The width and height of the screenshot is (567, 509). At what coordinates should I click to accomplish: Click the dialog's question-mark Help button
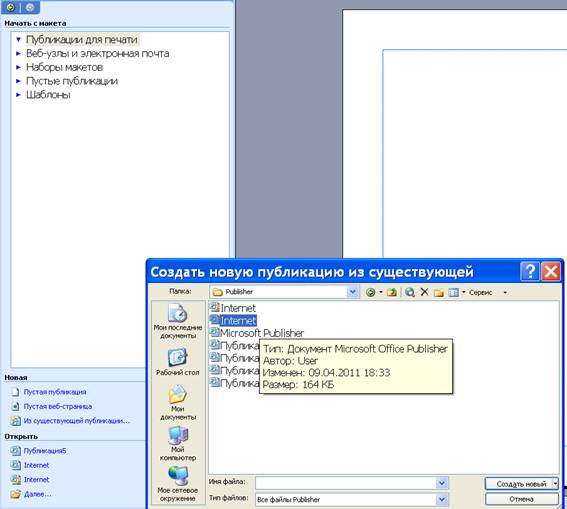pos(530,271)
